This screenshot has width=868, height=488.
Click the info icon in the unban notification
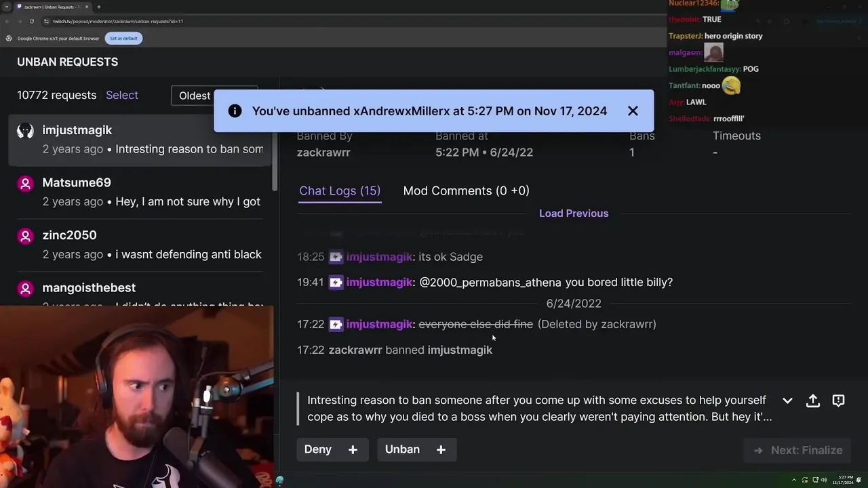coord(235,110)
